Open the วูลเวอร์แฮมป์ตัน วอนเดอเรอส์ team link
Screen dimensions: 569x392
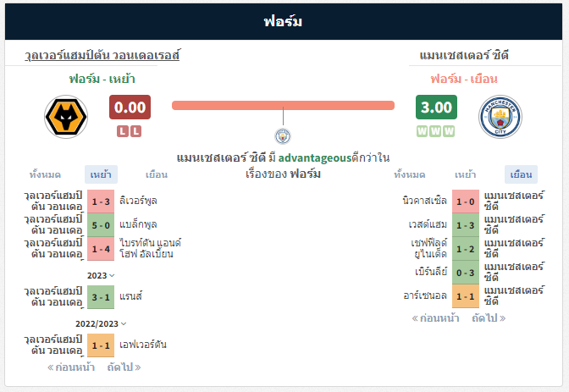(x=102, y=55)
